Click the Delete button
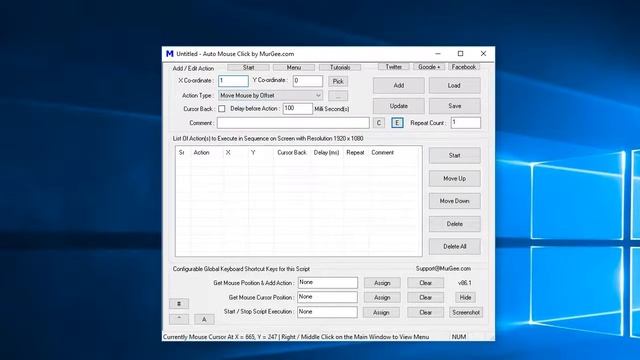The image size is (640, 360). (454, 224)
